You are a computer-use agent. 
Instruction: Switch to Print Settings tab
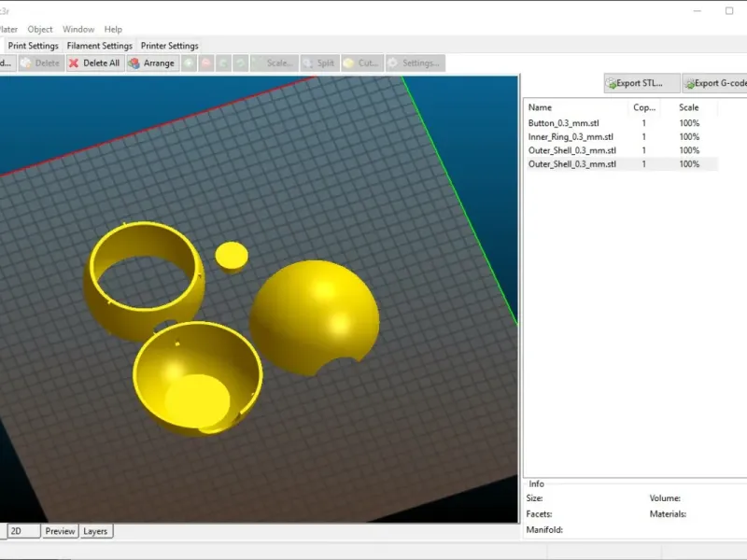(x=33, y=46)
